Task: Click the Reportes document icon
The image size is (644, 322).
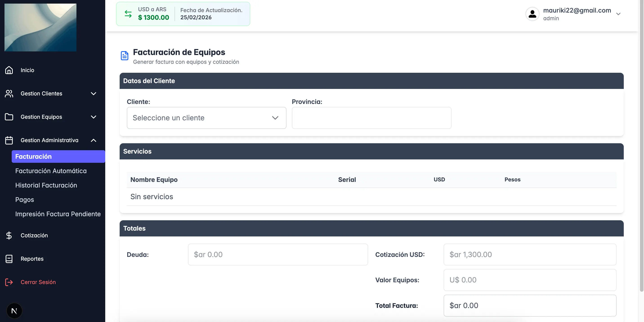Action: (9, 259)
